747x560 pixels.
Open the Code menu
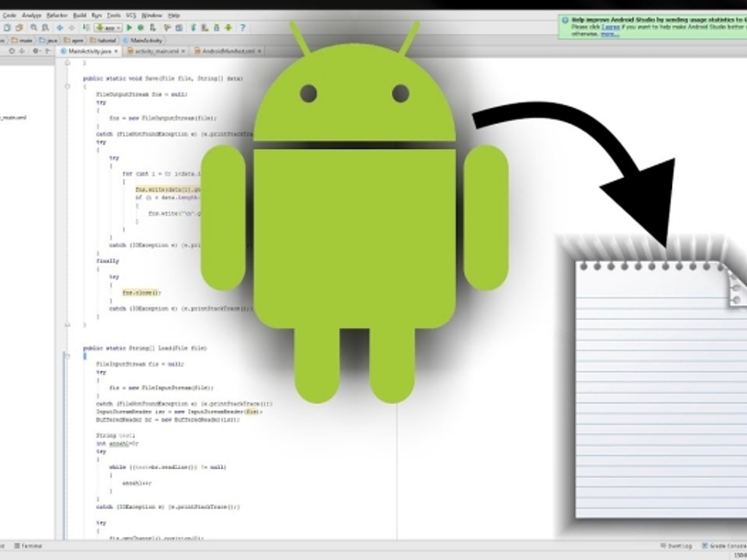pos(10,15)
